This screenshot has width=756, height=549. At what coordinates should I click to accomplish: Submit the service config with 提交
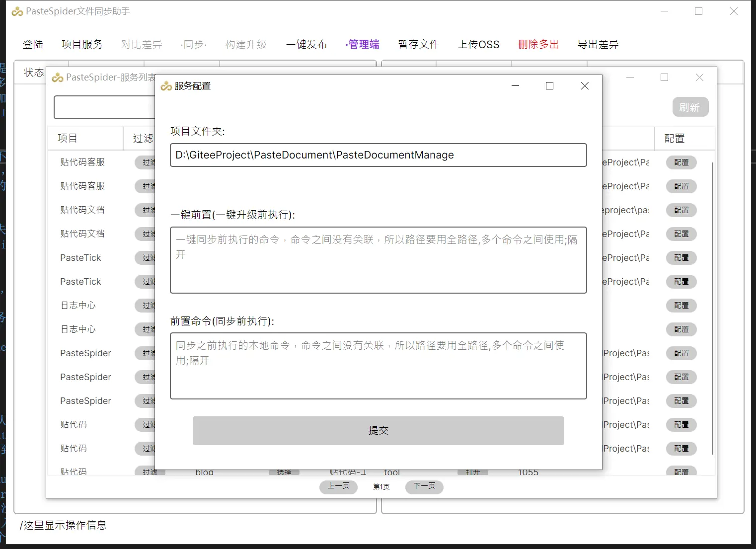coord(378,431)
